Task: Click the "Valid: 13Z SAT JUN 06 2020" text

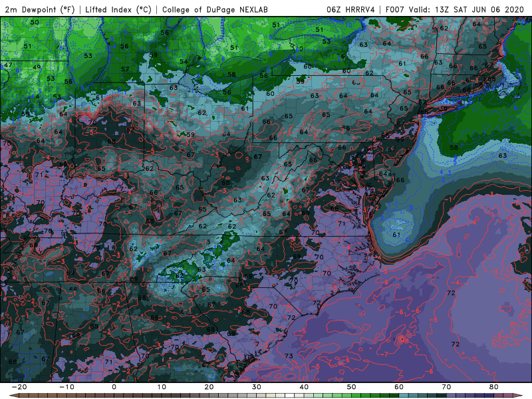Action: [466, 9]
